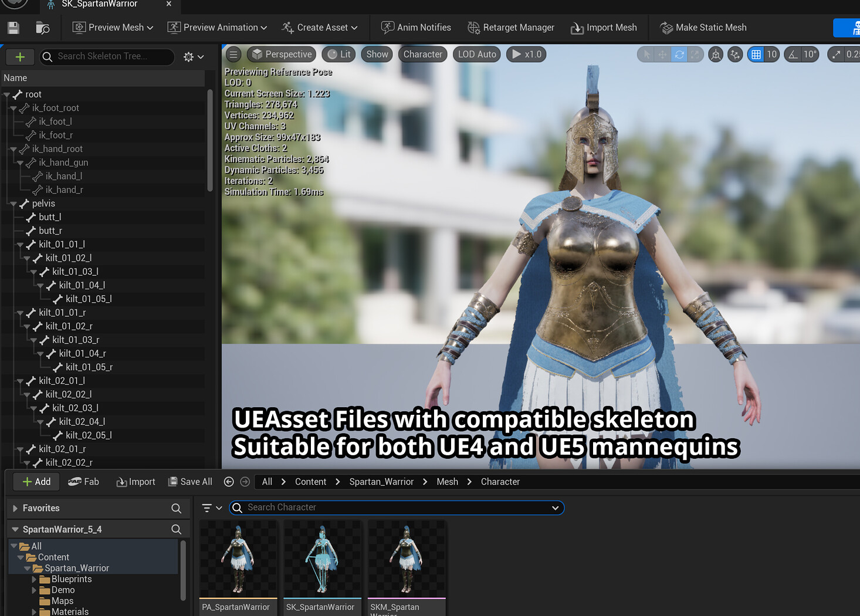Navigate back in Content Browser history

pyautogui.click(x=229, y=482)
